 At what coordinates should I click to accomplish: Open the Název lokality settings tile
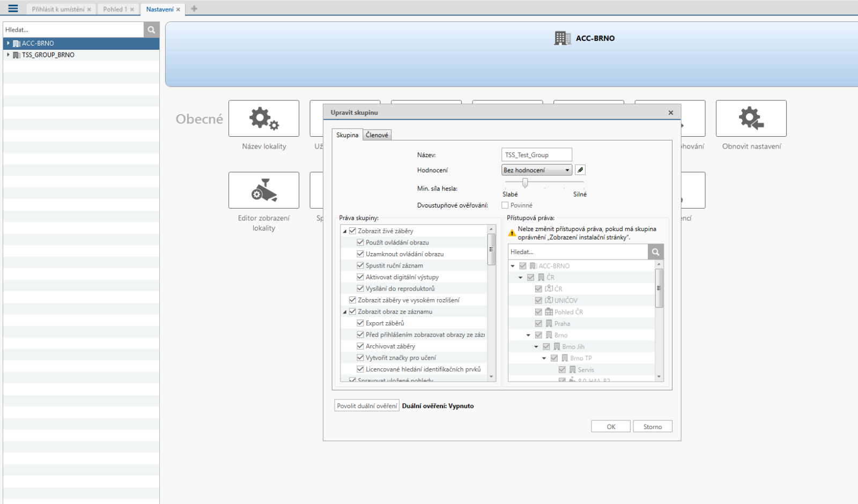(x=264, y=118)
